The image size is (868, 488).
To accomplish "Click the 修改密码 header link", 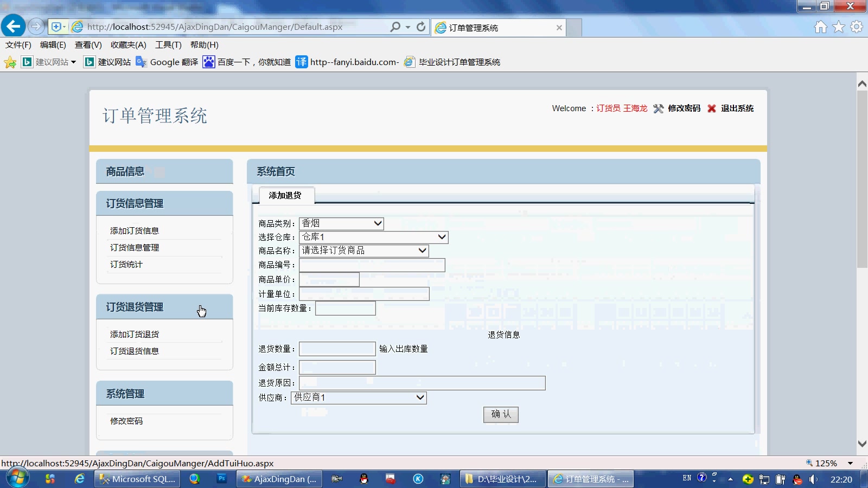I will point(684,108).
